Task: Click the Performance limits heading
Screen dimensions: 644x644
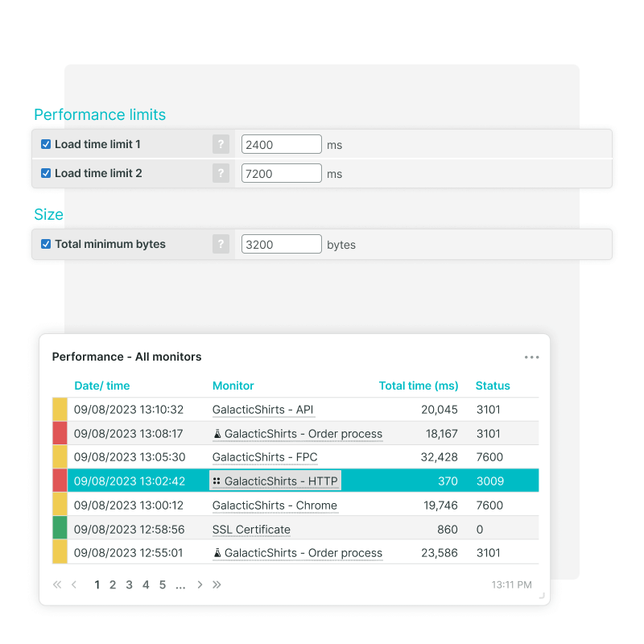Action: [100, 114]
